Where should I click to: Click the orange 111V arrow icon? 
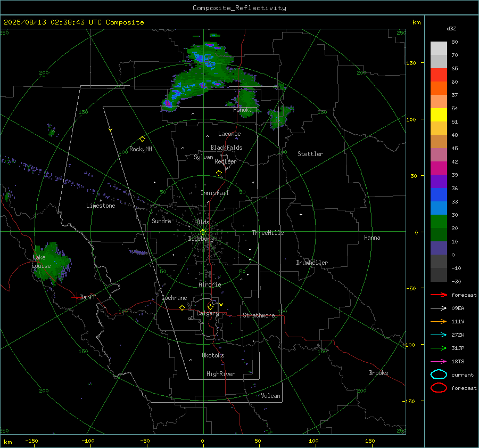pyautogui.click(x=439, y=321)
